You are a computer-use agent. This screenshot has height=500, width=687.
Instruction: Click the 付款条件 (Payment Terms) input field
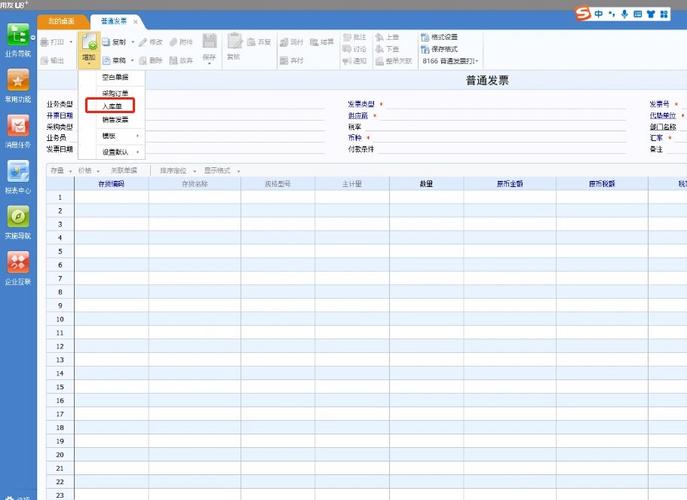pos(502,149)
